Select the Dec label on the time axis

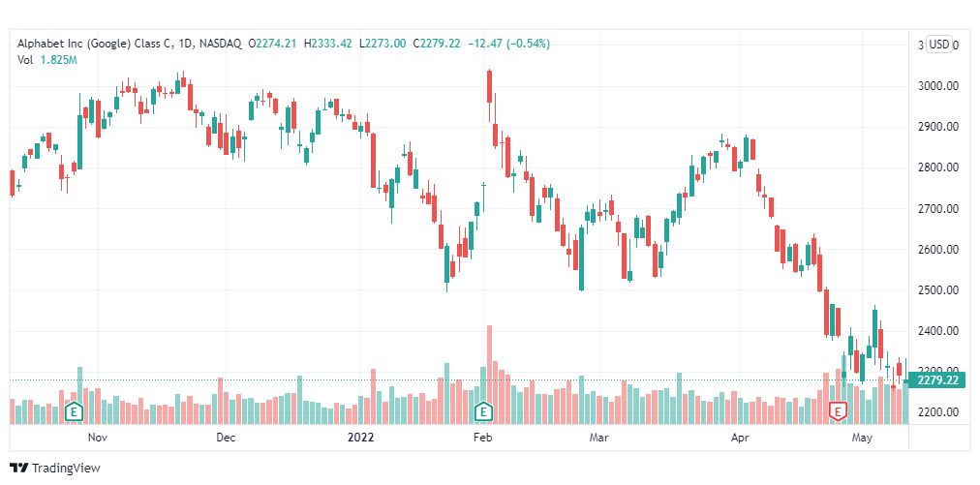pos(226,438)
